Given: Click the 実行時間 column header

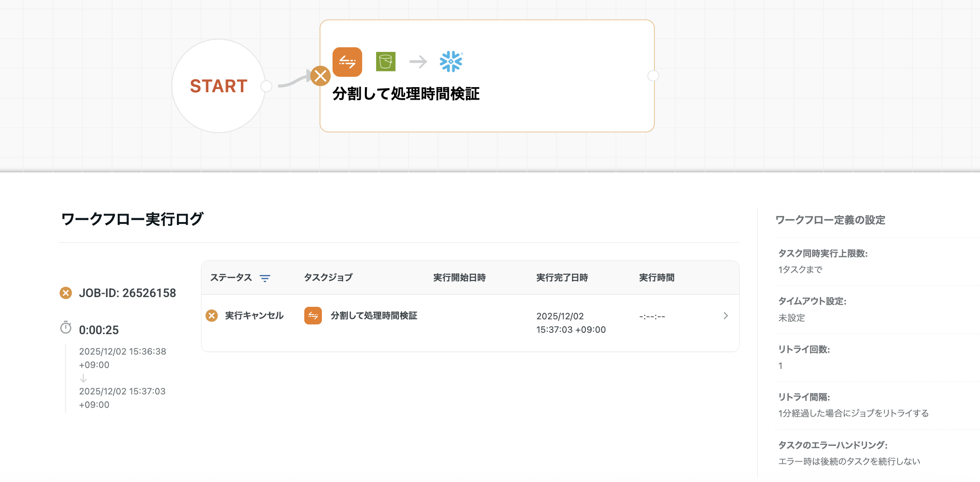Looking at the screenshot, I should point(656,278).
